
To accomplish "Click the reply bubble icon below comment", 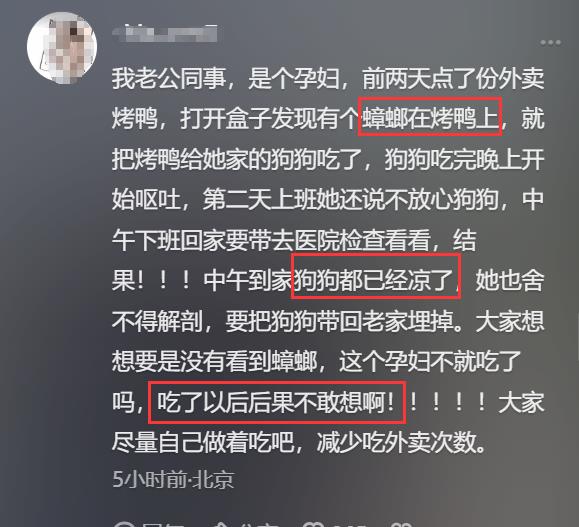I will coord(125,525).
